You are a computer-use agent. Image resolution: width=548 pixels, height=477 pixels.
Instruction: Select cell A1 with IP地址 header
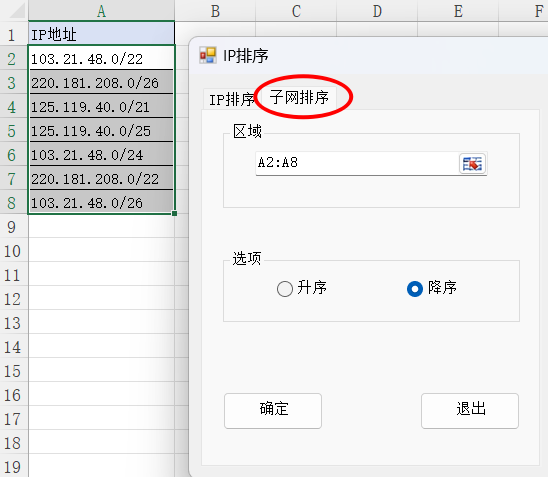click(x=101, y=34)
